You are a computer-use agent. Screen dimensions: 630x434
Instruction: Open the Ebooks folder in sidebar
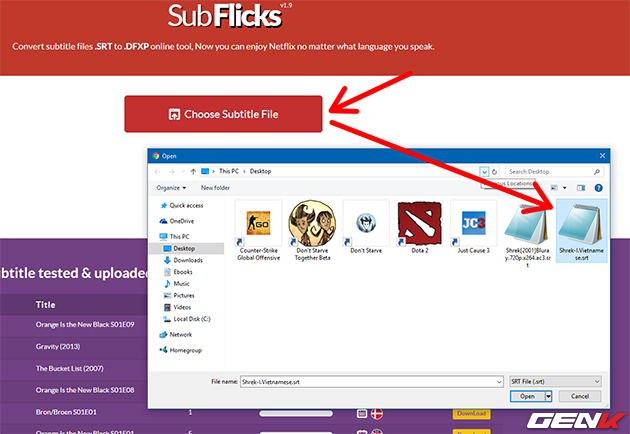[x=178, y=272]
